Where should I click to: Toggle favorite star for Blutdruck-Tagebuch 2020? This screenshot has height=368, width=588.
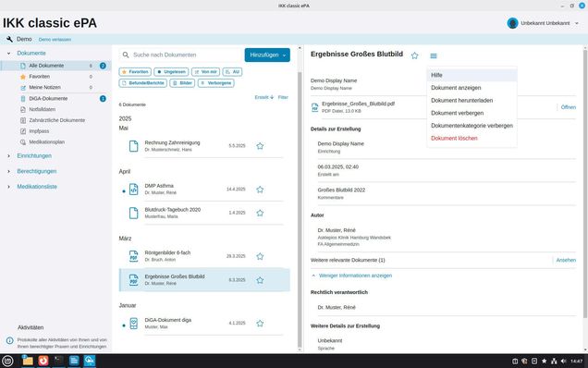(x=260, y=213)
